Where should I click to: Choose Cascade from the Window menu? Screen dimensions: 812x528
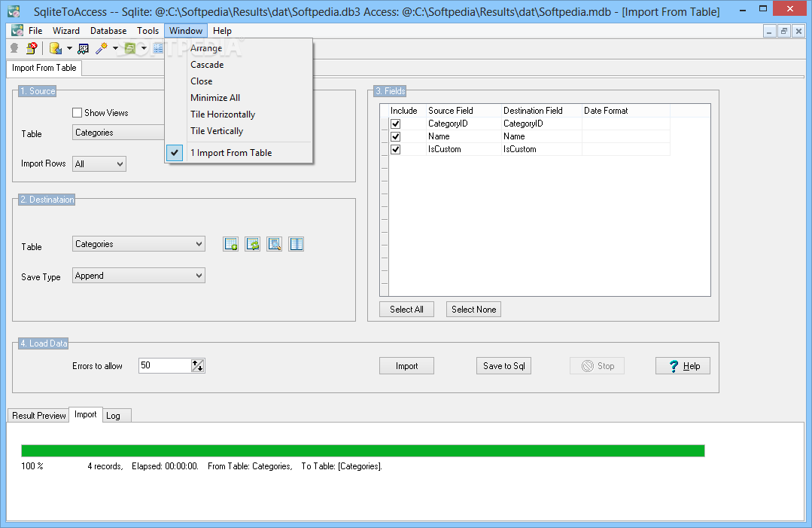[239, 65]
